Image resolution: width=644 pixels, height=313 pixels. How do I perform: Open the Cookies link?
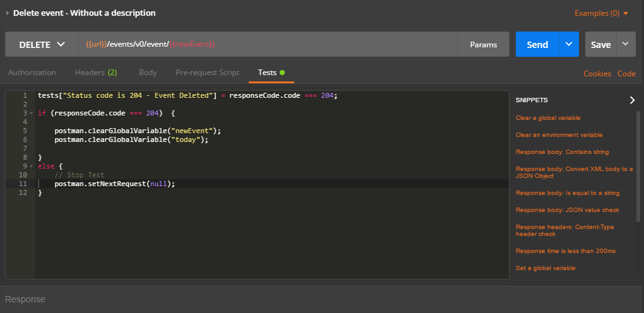click(x=597, y=74)
